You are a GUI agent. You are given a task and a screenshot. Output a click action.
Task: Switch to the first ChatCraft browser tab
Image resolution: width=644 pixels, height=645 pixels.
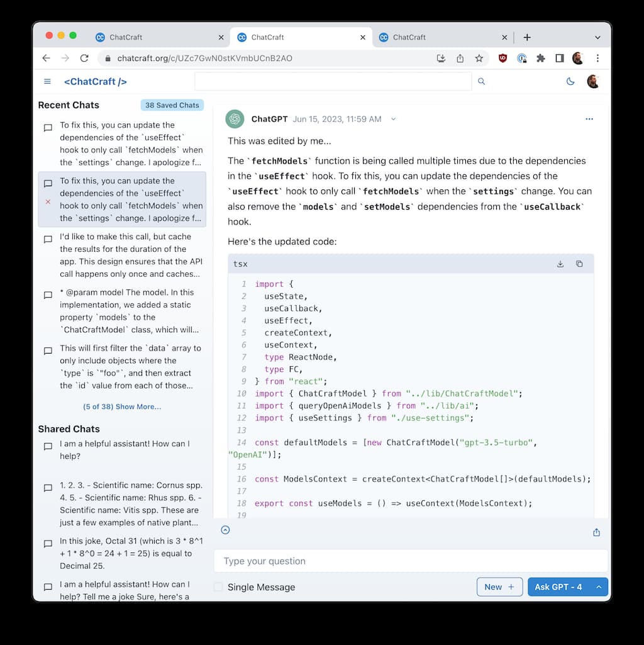[x=157, y=37]
